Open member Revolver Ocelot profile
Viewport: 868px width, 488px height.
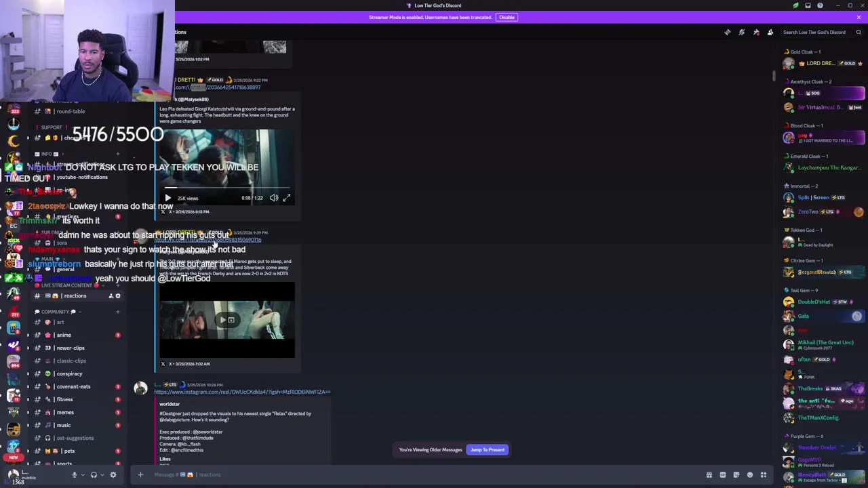[823, 447]
